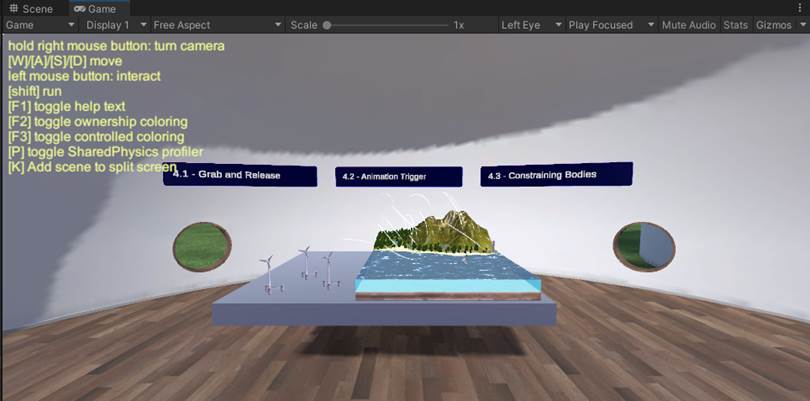The height and width of the screenshot is (401, 810).
Task: Expand the Gizmos dropdown arrow
Action: (802, 25)
